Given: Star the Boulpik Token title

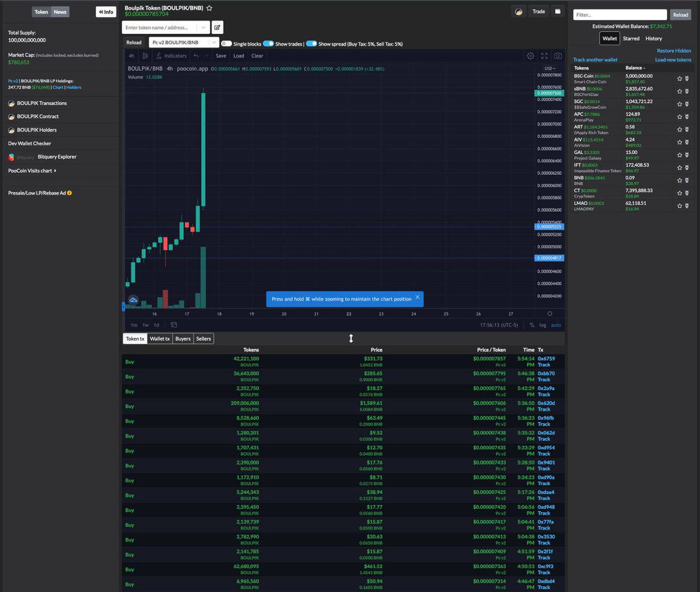Looking at the screenshot, I should click(x=209, y=8).
